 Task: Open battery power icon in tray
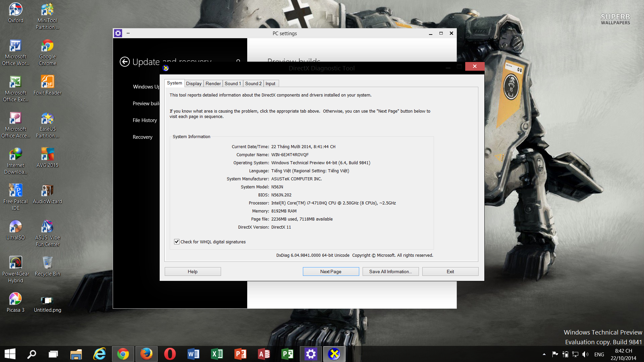pos(565,354)
